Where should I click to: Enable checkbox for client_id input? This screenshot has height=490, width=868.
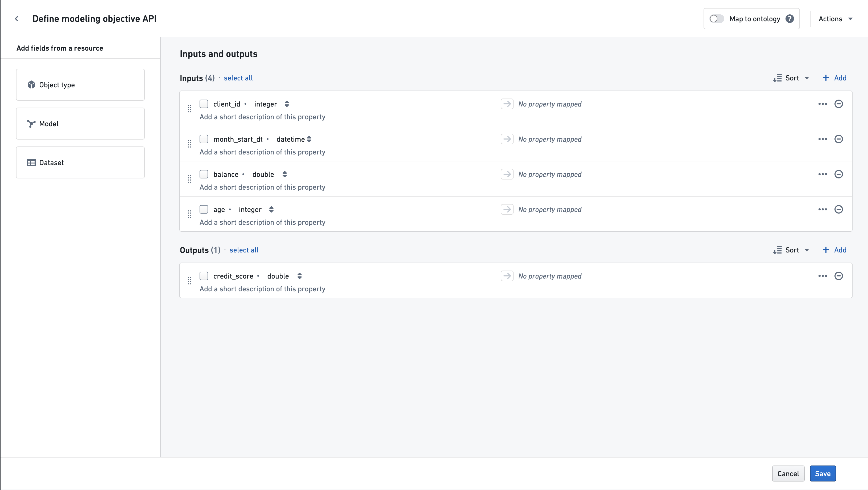204,104
